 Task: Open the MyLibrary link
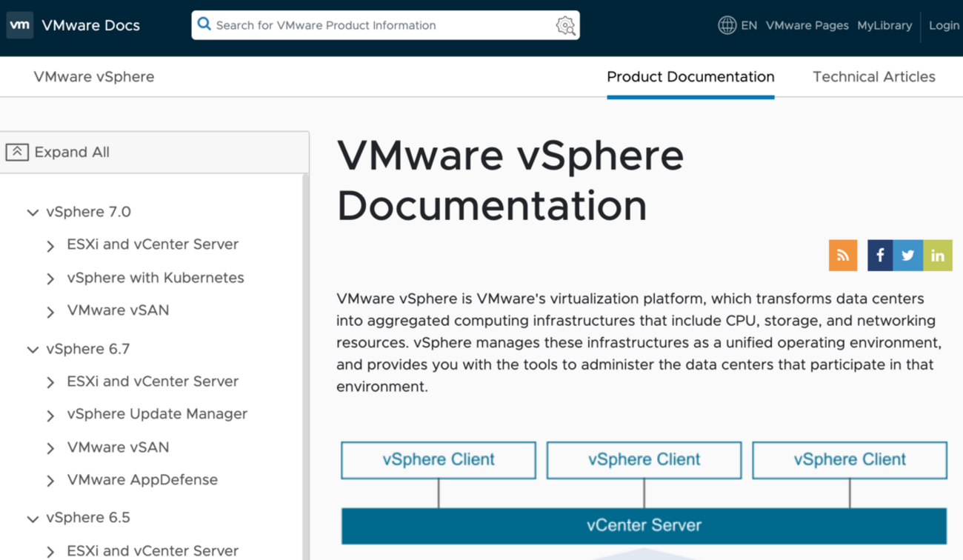(x=884, y=25)
